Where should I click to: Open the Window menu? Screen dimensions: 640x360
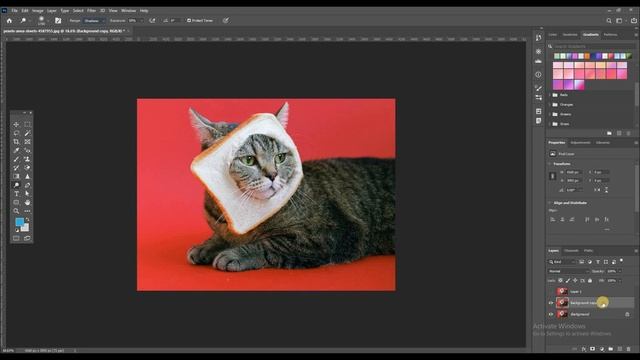(129, 11)
